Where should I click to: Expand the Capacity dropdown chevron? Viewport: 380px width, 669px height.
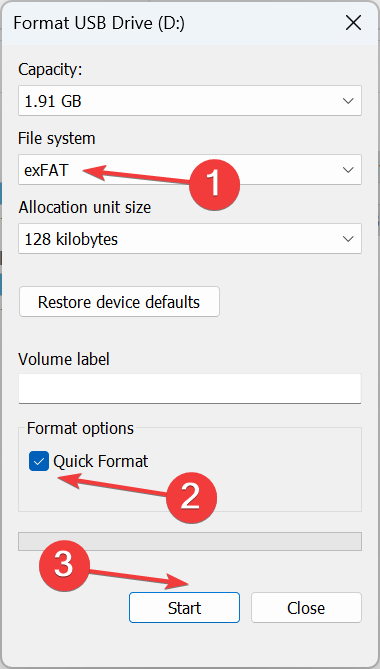(348, 101)
